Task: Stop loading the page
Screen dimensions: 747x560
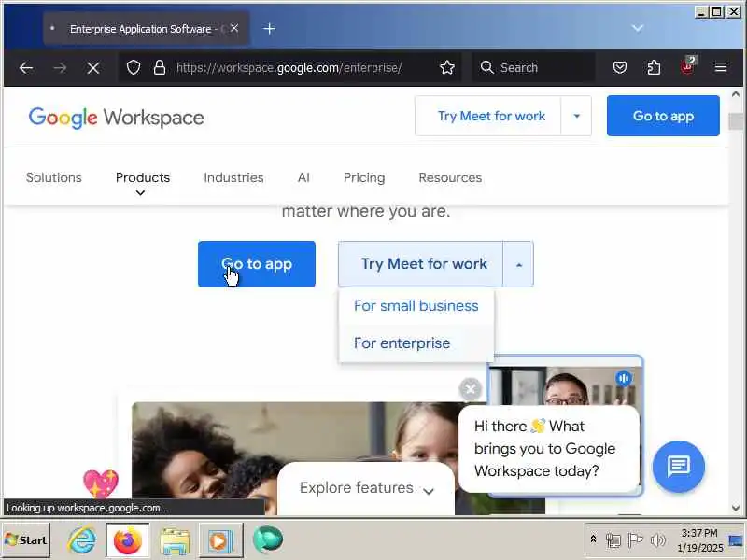Action: (x=93, y=68)
